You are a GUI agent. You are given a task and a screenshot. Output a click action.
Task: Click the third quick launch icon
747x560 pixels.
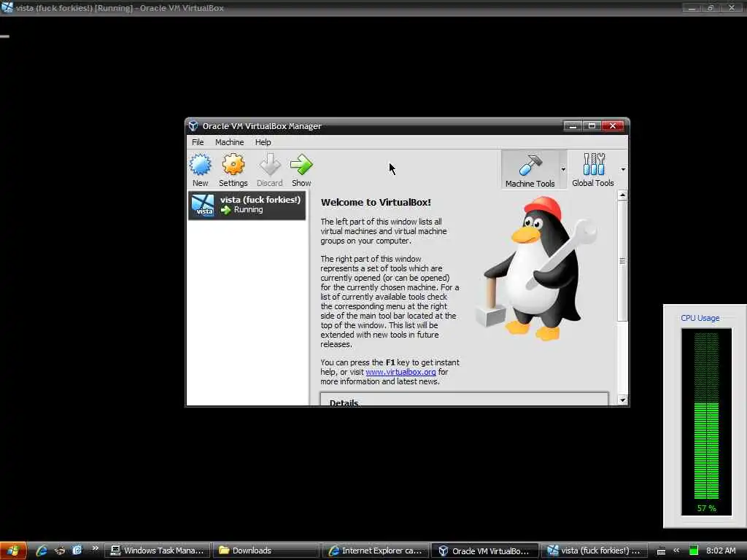point(77,551)
